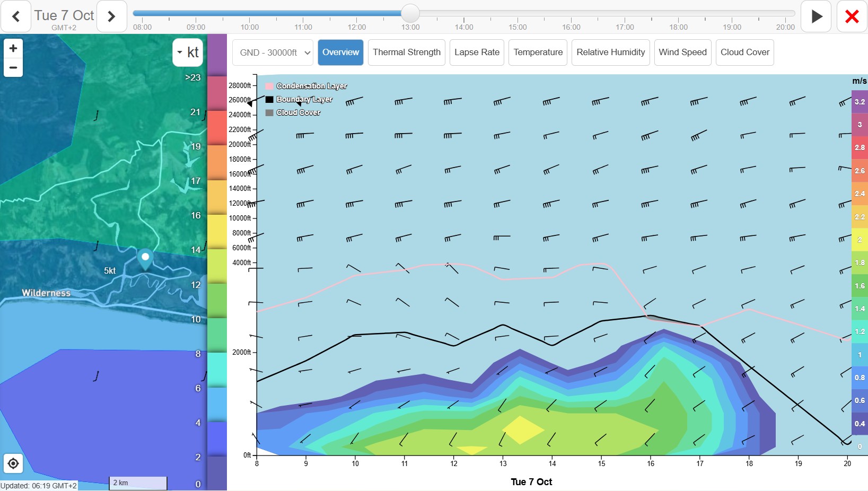
Task: Switch to the Overview tab
Action: 340,52
